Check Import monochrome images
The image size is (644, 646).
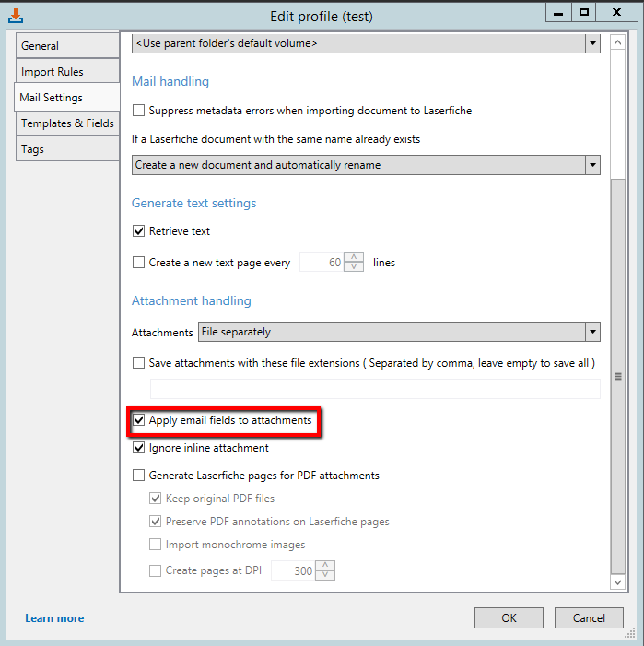[155, 545]
